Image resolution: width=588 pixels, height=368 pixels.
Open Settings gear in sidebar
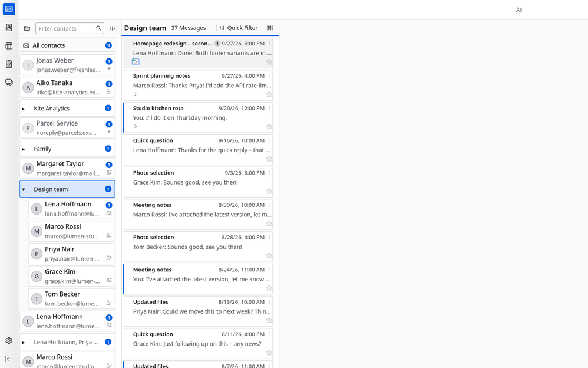pyautogui.click(x=9, y=341)
